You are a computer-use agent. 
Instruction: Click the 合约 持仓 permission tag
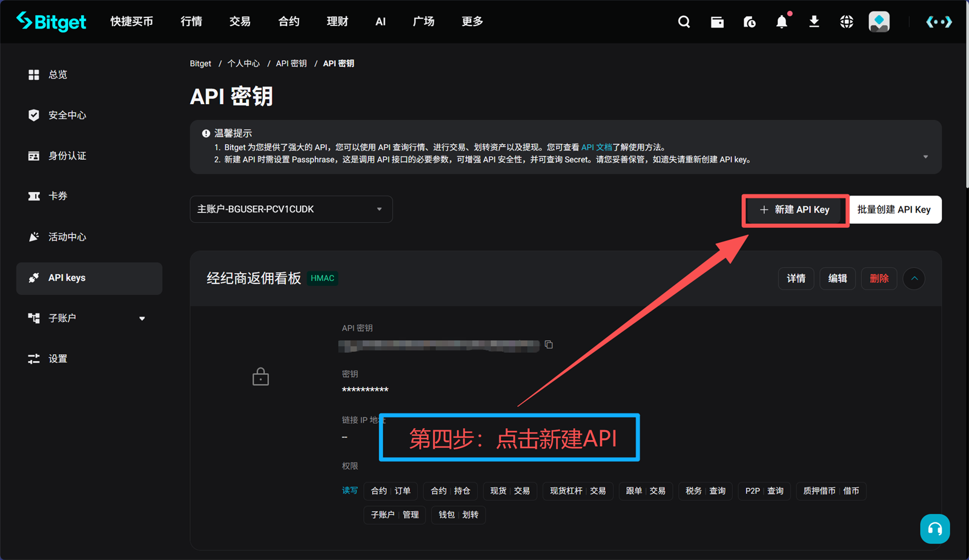[451, 491]
